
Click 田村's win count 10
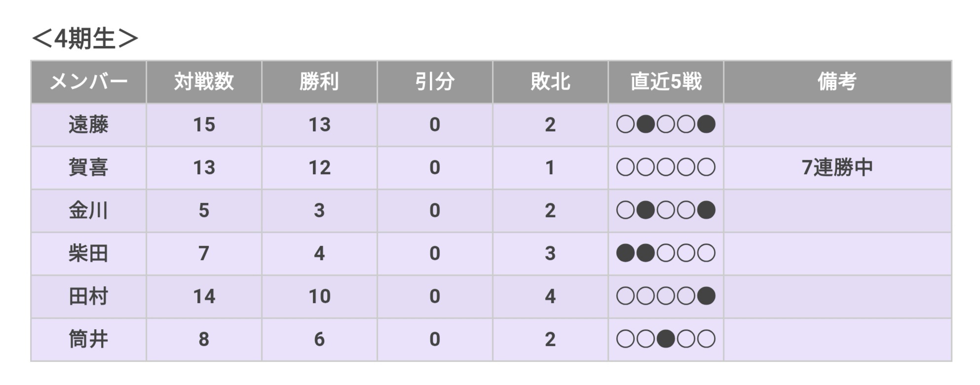(319, 297)
